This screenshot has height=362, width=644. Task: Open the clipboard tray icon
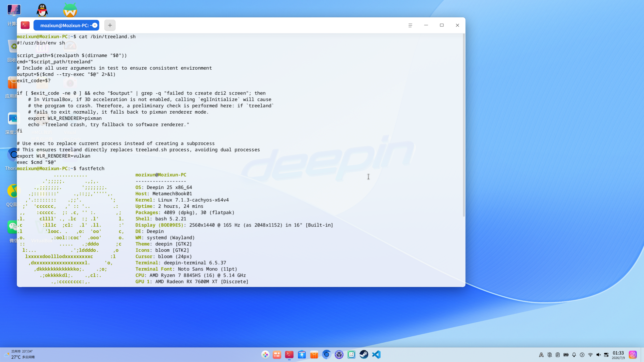(558, 355)
